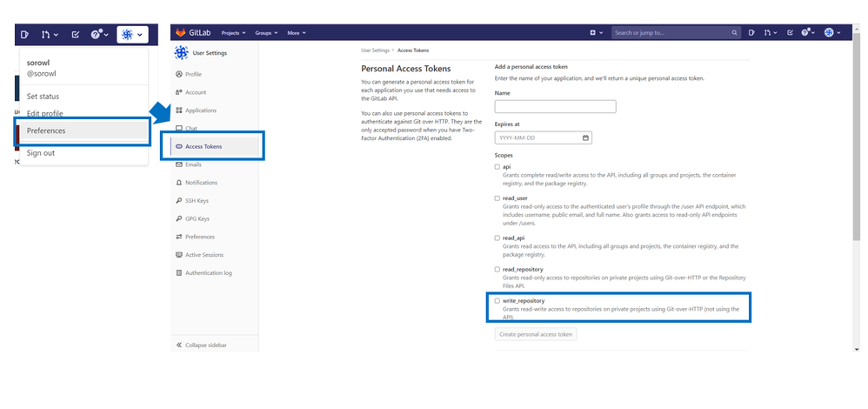Choose Sign out from user menu
Image resolution: width=868 pixels, height=409 pixels.
pos(41,153)
